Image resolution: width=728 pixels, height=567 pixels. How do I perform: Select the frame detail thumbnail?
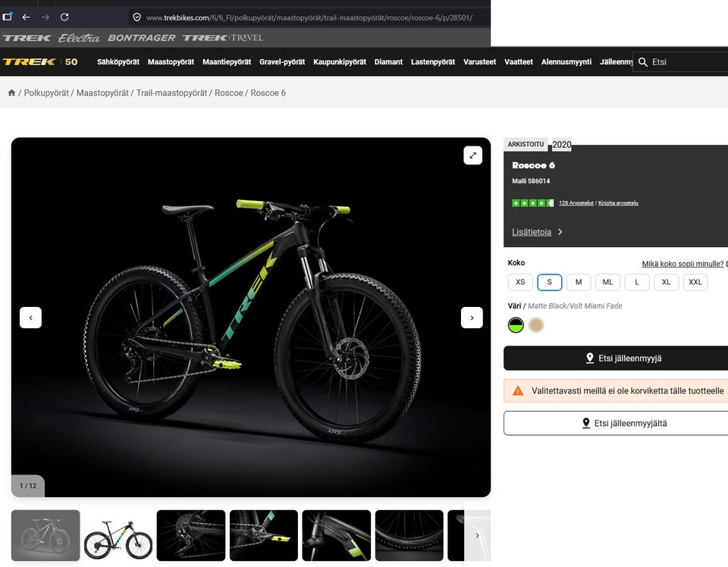337,535
